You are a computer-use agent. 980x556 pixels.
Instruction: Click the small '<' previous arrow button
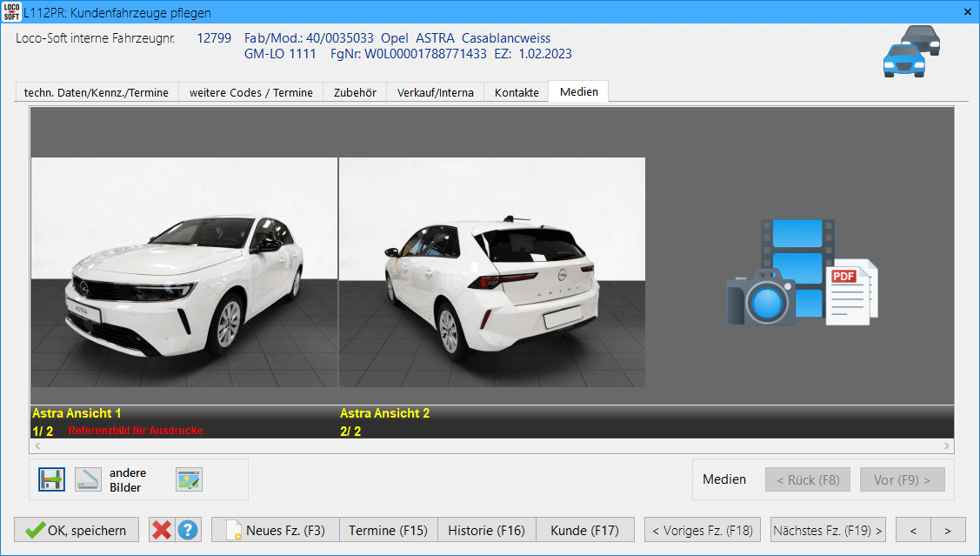(913, 530)
